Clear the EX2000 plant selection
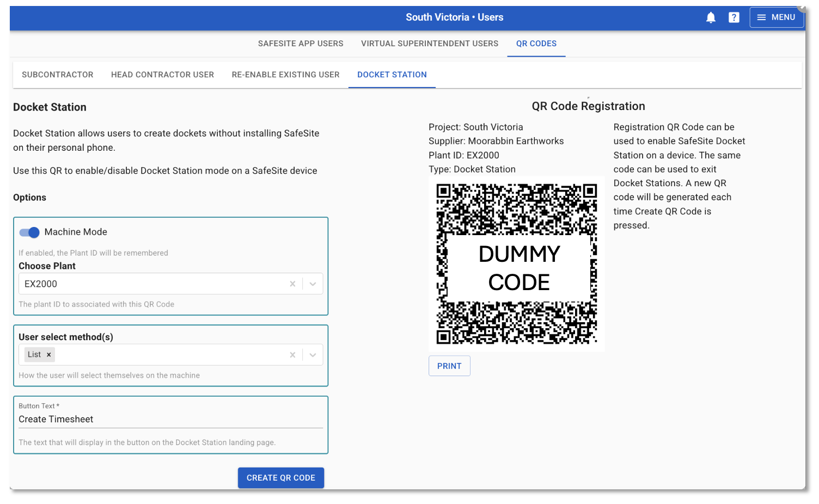 292,284
